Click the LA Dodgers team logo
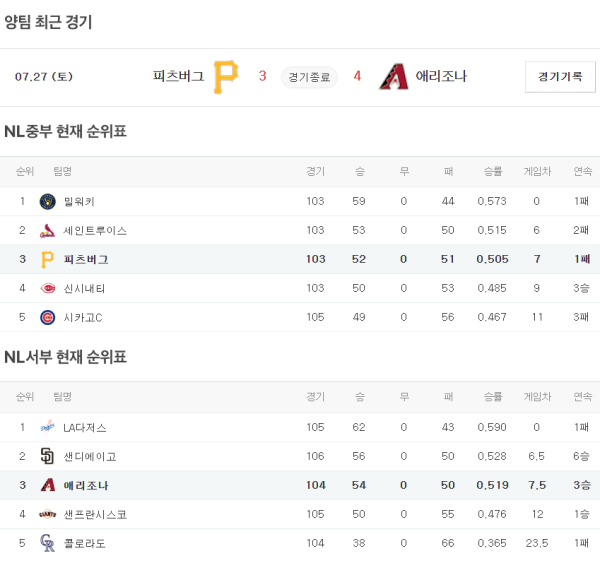The image size is (600, 563). point(47,427)
